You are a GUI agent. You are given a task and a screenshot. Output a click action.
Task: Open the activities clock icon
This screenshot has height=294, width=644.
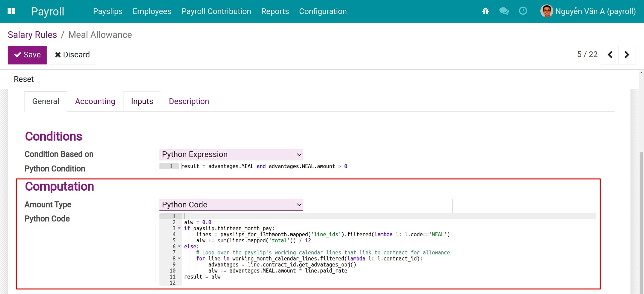coord(523,11)
